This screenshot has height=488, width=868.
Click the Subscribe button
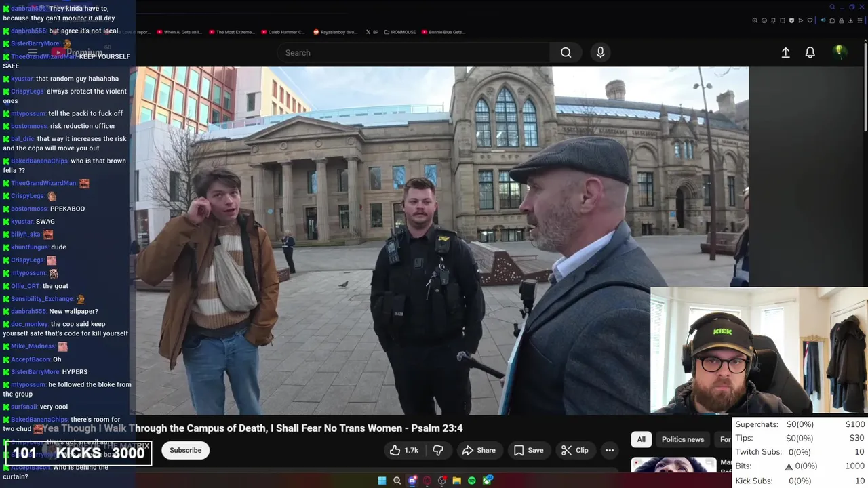[x=185, y=450]
